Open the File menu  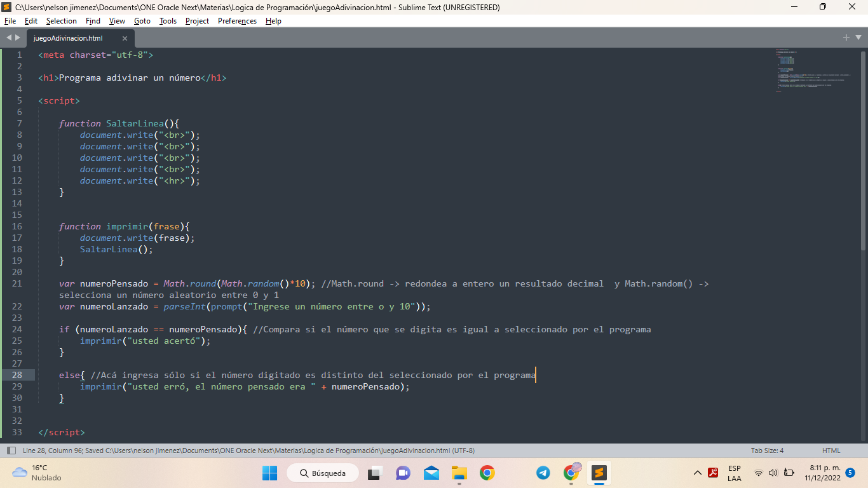click(10, 21)
